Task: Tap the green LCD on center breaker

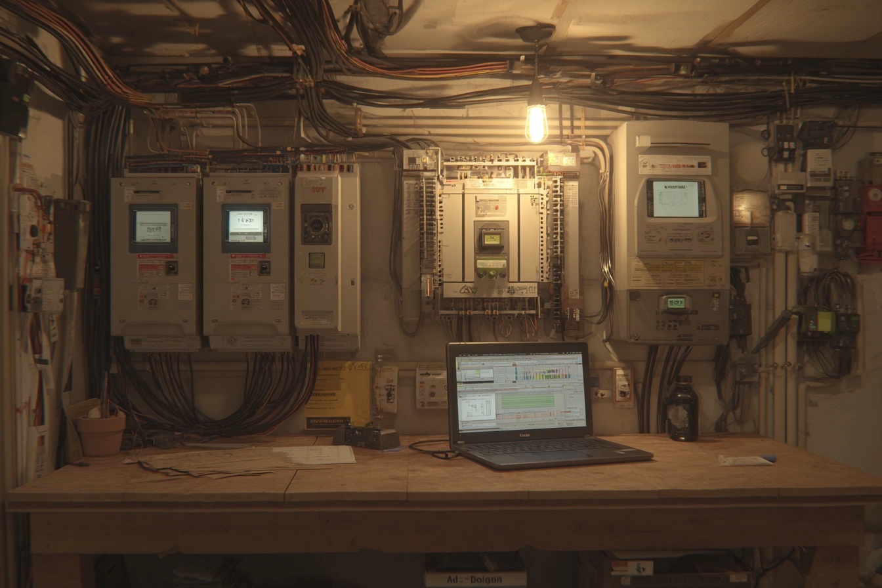Action: click(492, 239)
